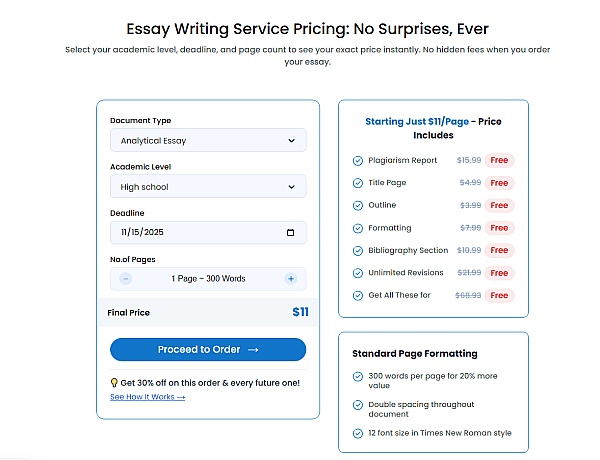Open the Document Type dropdown
Viewport: 600px width, 460px height.
[x=208, y=141]
